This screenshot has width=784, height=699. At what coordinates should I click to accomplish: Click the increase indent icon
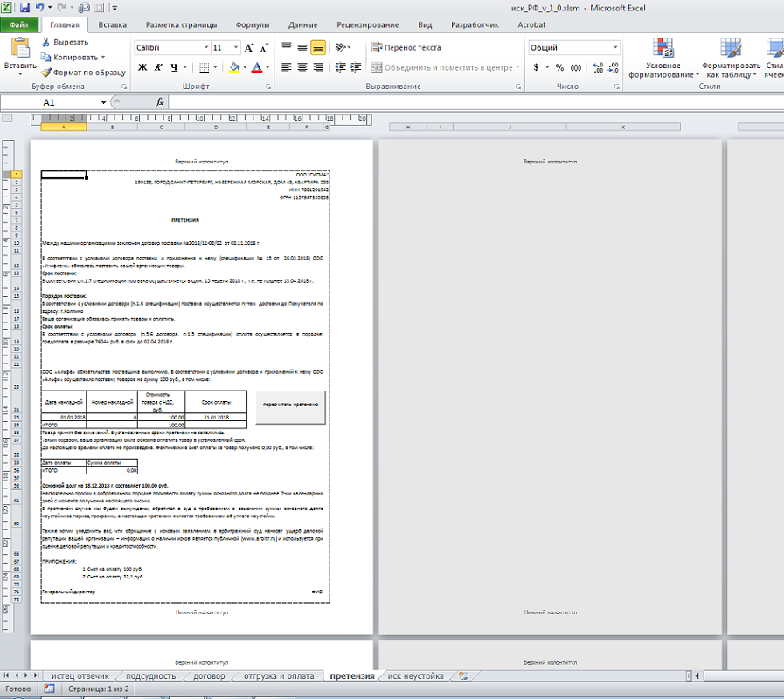click(x=356, y=67)
